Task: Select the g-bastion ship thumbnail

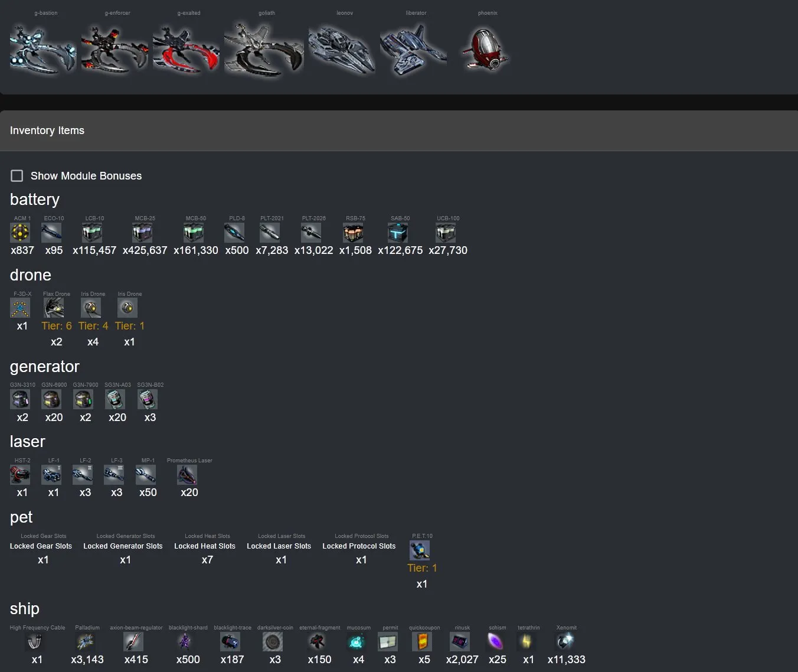Action: pyautogui.click(x=43, y=50)
